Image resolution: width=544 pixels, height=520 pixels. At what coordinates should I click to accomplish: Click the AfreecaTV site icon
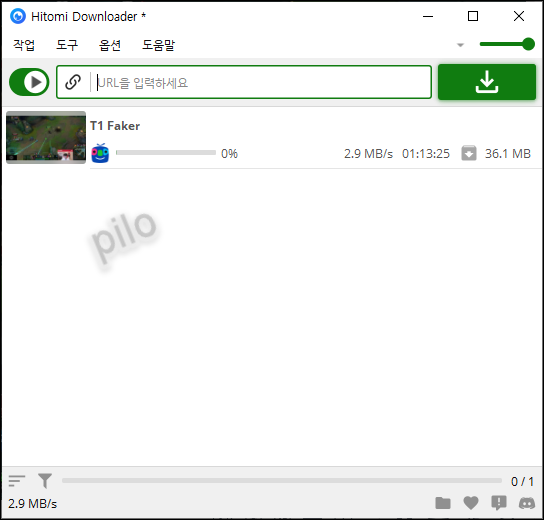(x=100, y=153)
